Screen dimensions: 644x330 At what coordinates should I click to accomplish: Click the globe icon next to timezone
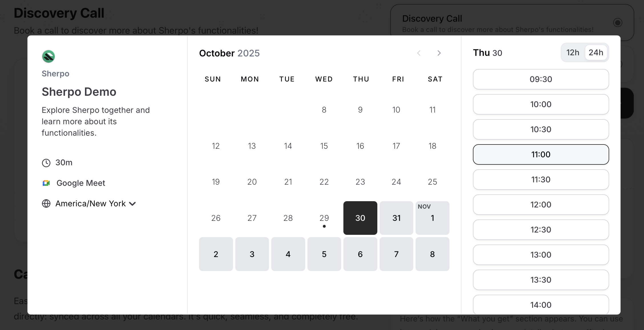click(46, 203)
